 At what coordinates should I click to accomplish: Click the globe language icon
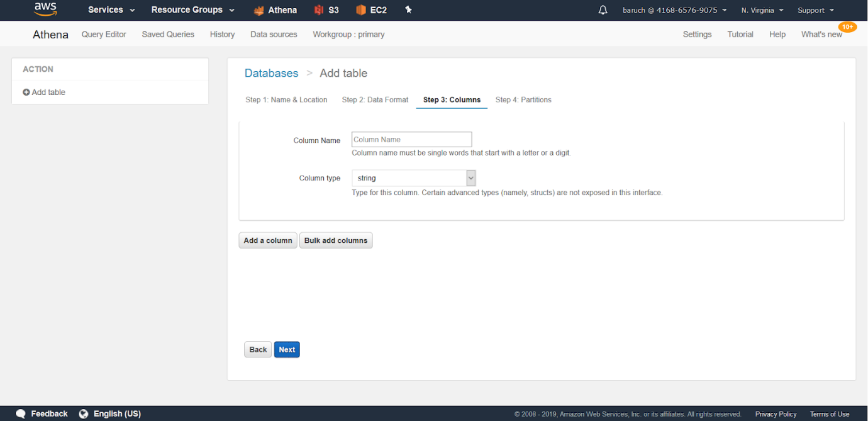click(x=84, y=413)
